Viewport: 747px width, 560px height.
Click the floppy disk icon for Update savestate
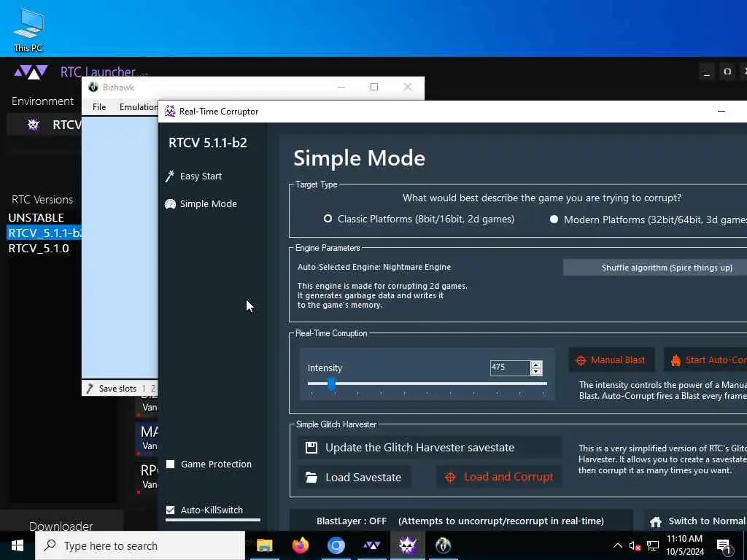(x=311, y=448)
